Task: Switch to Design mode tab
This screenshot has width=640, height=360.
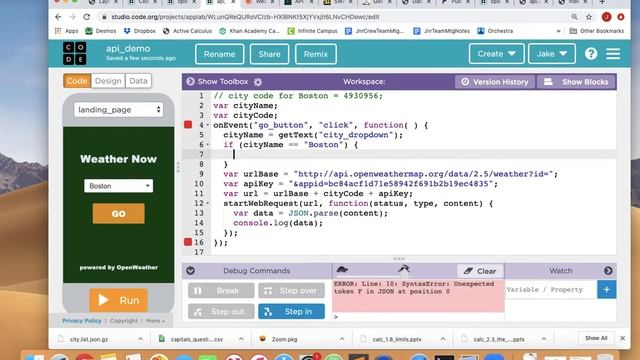Action: (108, 81)
